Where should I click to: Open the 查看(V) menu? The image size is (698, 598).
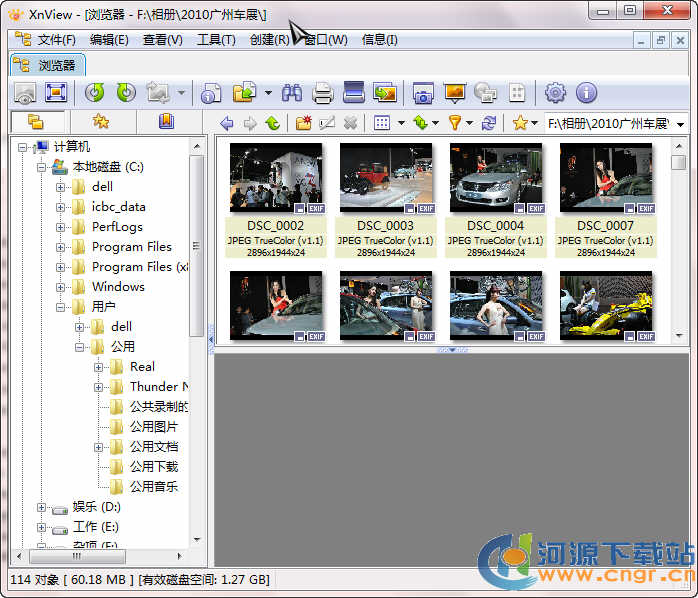click(x=162, y=40)
